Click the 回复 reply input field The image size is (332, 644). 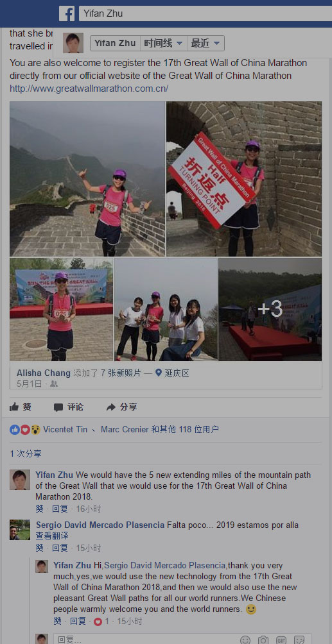point(147,640)
